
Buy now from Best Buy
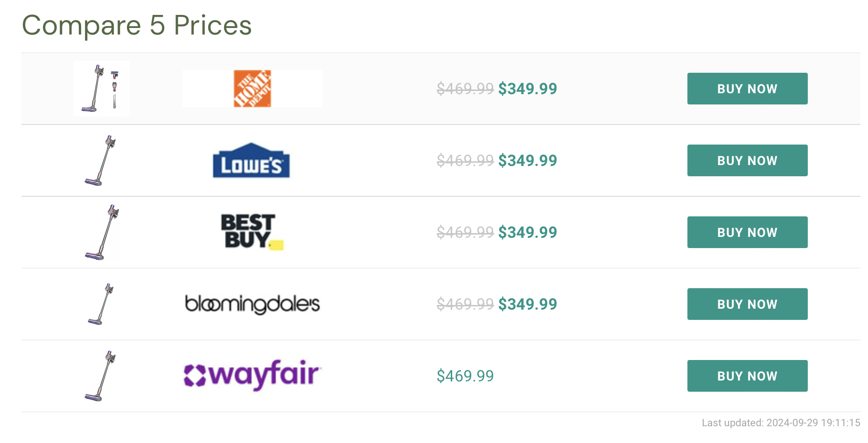click(x=747, y=232)
